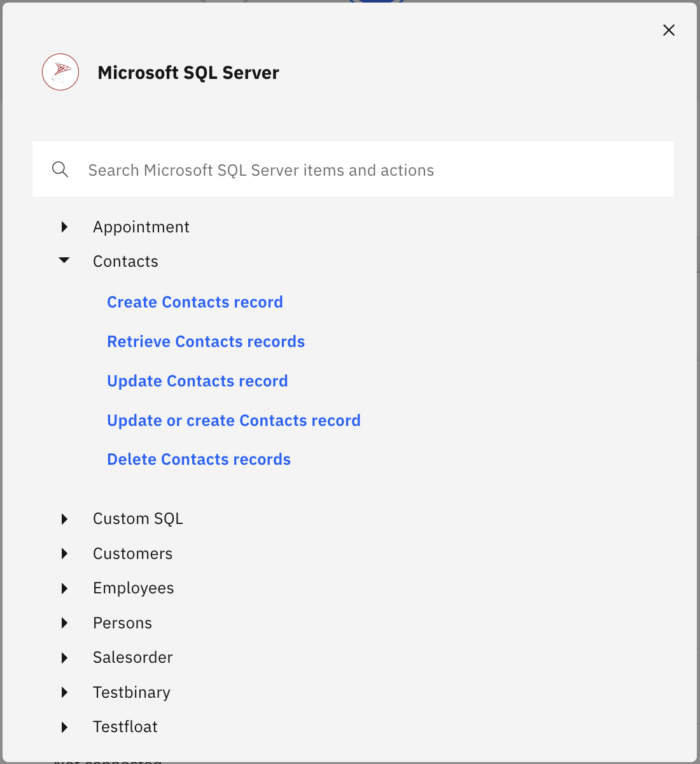The image size is (700, 764).
Task: Expand the Persons arrow
Action: coord(64,623)
